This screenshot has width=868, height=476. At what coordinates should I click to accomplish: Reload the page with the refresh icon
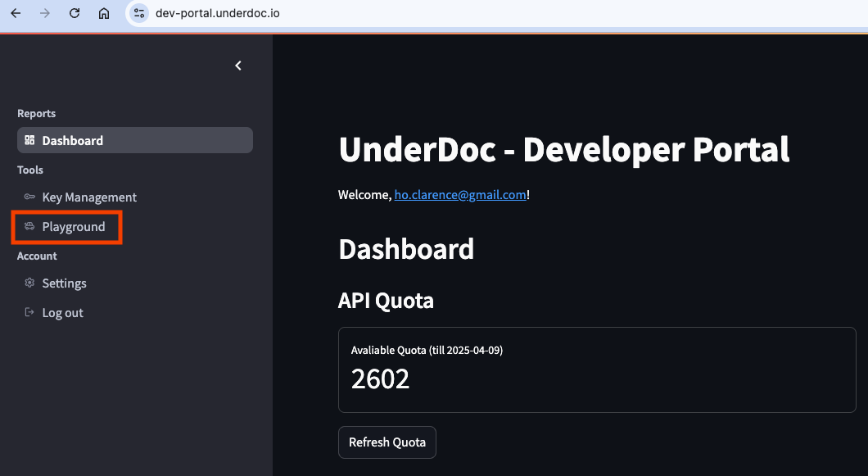[75, 13]
